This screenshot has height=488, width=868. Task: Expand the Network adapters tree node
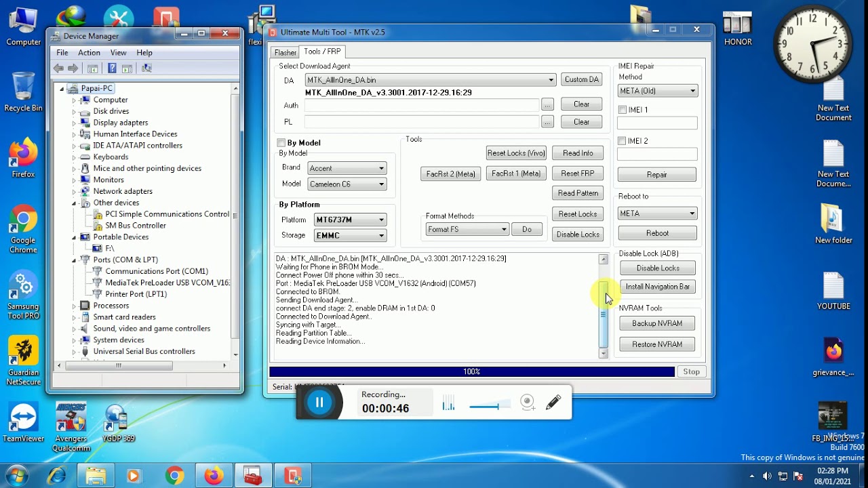coord(74,191)
